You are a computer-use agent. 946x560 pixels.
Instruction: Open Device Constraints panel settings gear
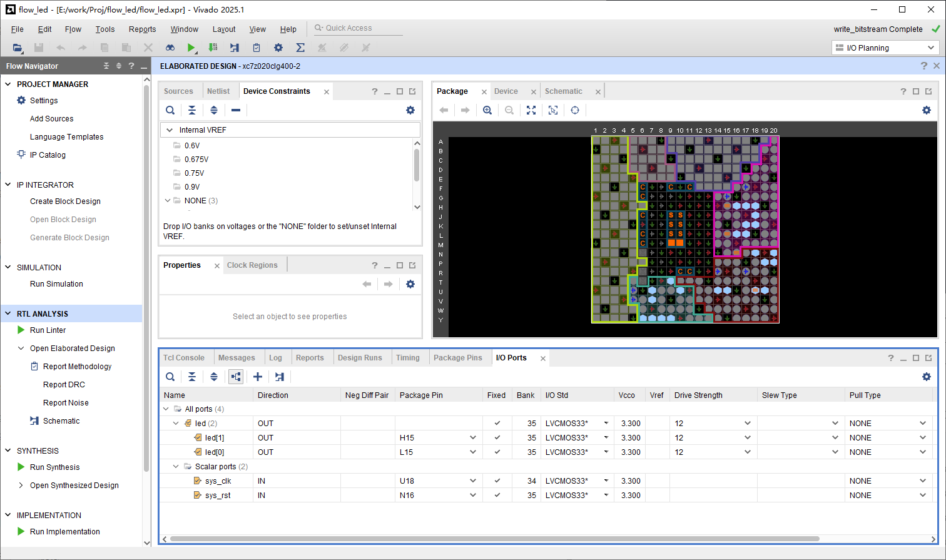(410, 110)
